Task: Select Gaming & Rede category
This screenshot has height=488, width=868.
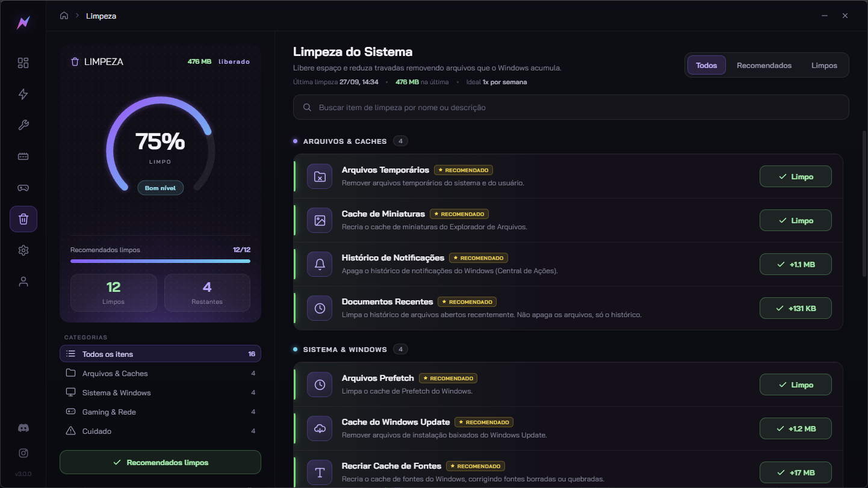Action: tap(160, 412)
